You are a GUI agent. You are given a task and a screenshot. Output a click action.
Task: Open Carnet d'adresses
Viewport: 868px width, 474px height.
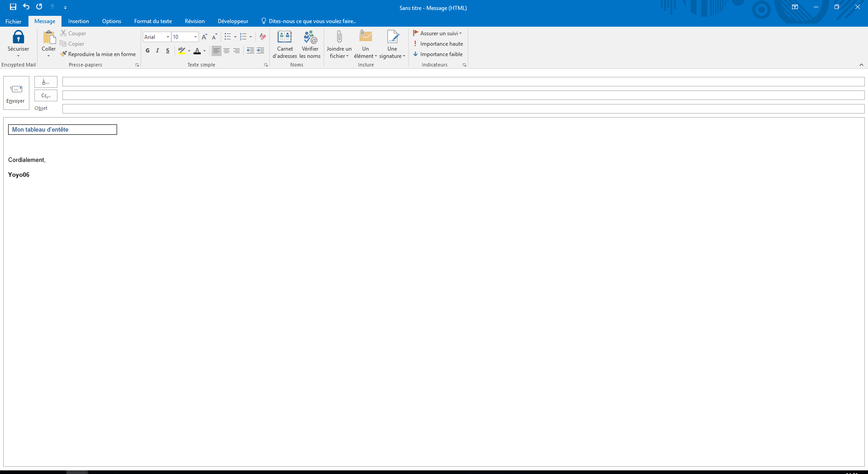[x=285, y=44]
